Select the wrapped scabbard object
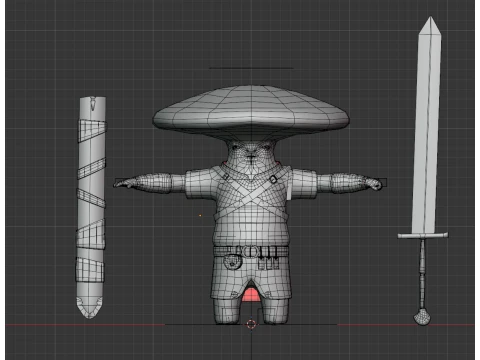 coord(91,207)
